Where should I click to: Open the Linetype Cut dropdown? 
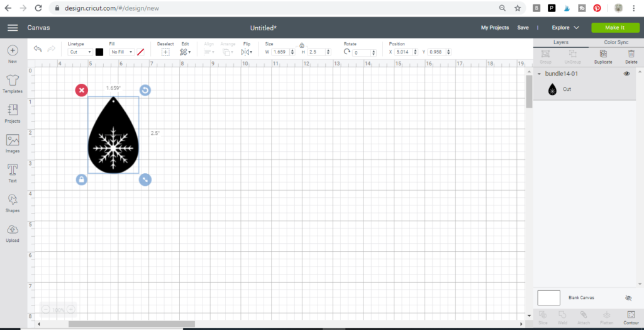point(80,52)
